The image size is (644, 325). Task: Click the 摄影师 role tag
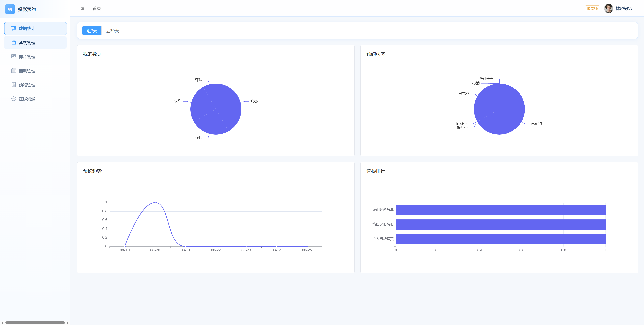(592, 9)
